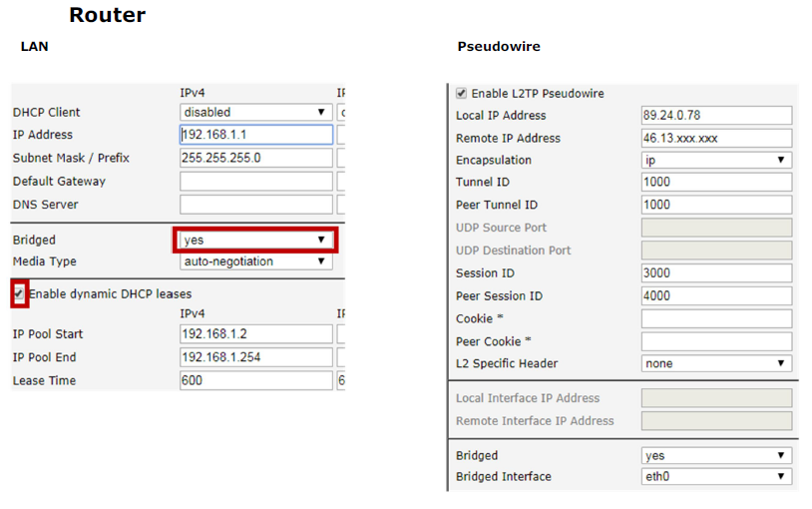Toggle Enable dynamic DHCP leases checkbox
This screenshot has width=812, height=509.
pyautogui.click(x=19, y=294)
